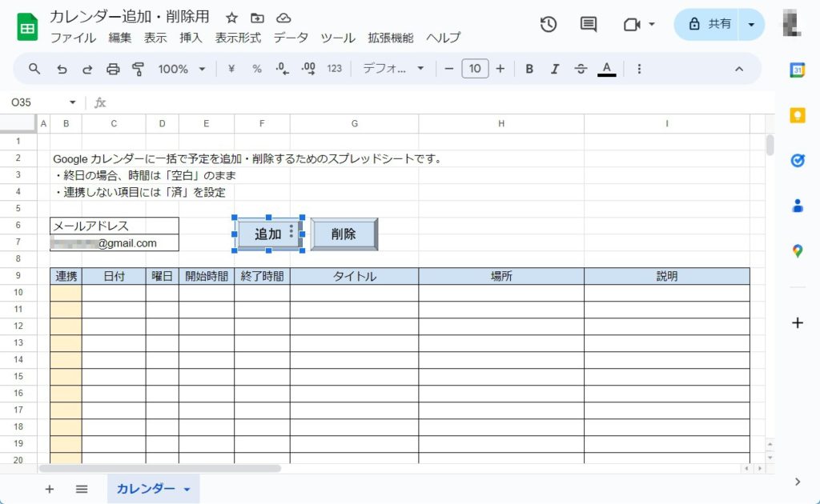This screenshot has width=820, height=504.
Task: Open the font family dropdown
Action: pos(393,69)
